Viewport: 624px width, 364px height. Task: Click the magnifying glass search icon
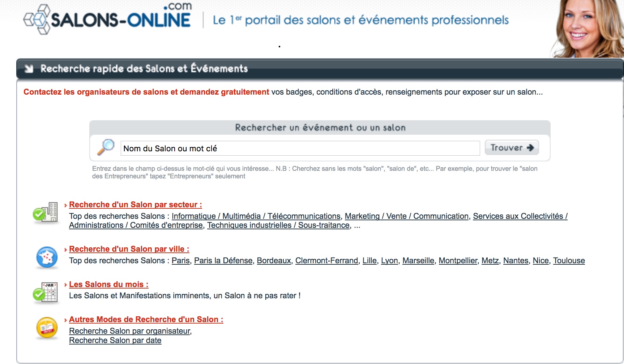(x=106, y=147)
